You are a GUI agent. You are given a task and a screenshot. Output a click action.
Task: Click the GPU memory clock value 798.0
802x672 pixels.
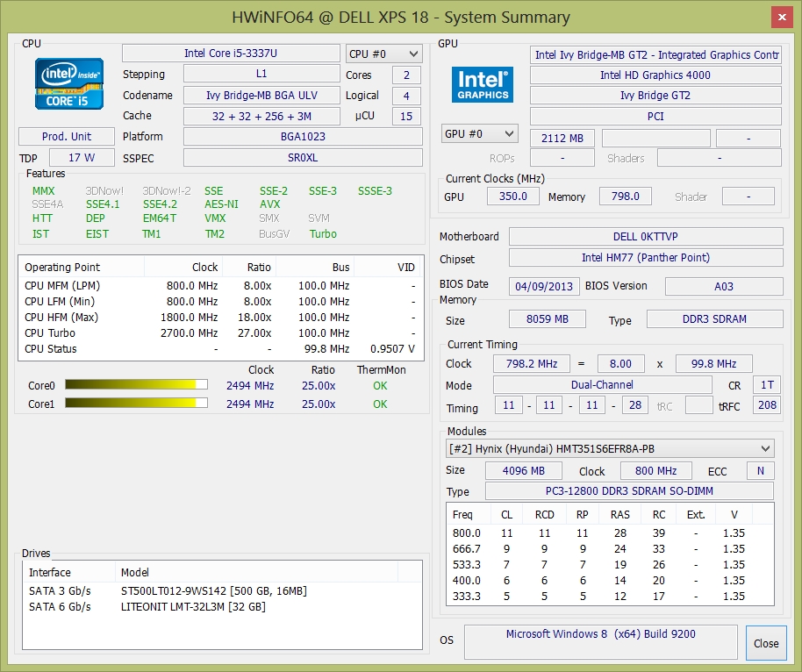(626, 197)
